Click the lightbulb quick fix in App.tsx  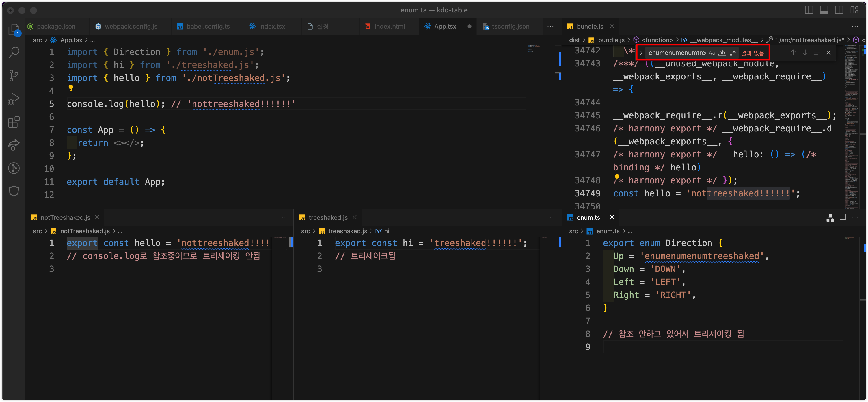(70, 88)
